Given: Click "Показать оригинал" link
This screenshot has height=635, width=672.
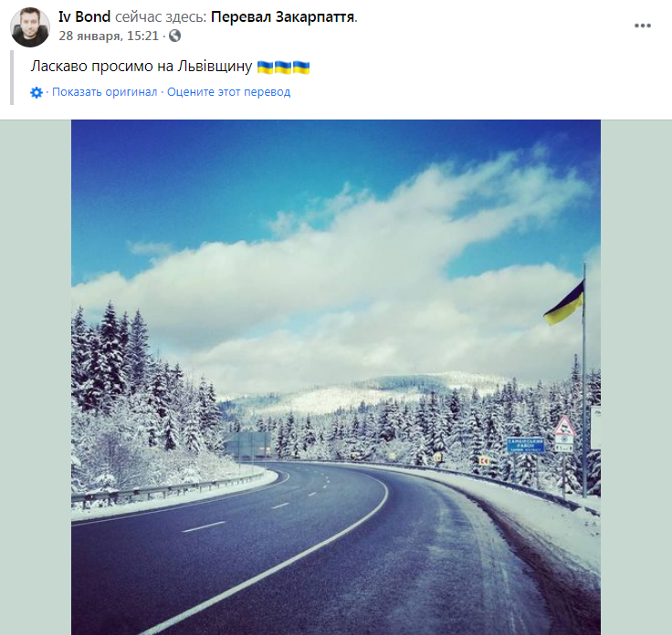Looking at the screenshot, I should click(104, 92).
